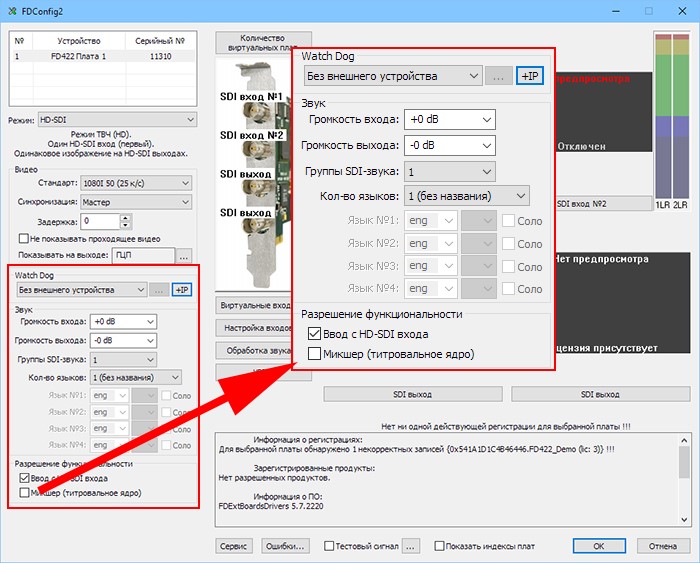Click the Сервис button
This screenshot has height=563, width=700.
[233, 546]
